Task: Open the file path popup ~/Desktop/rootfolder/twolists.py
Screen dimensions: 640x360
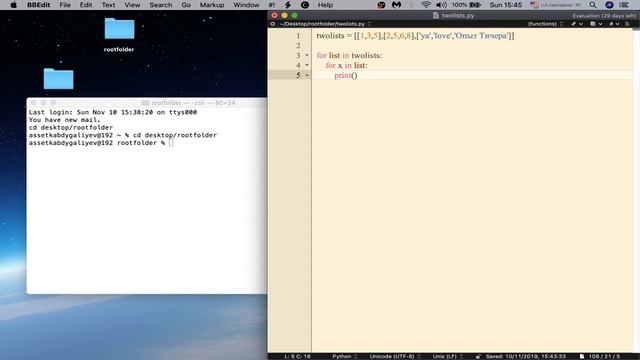Action: (325, 24)
